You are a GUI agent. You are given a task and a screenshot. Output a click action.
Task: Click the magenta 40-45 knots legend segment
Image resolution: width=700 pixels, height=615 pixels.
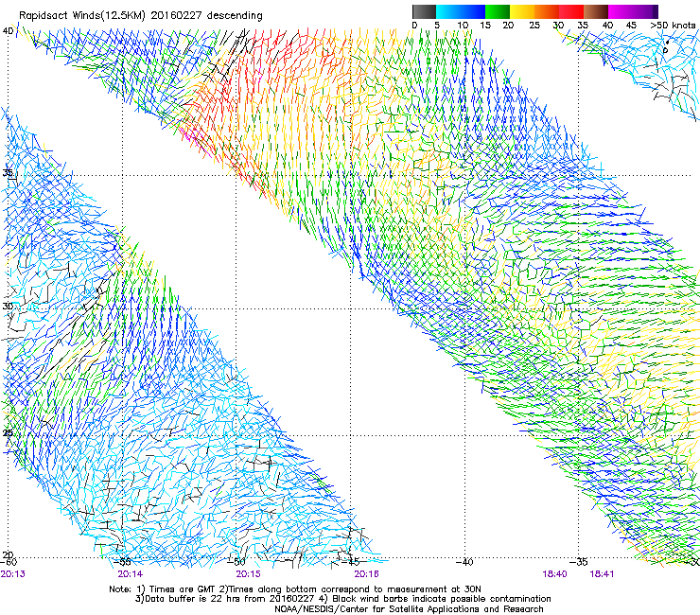(621, 11)
